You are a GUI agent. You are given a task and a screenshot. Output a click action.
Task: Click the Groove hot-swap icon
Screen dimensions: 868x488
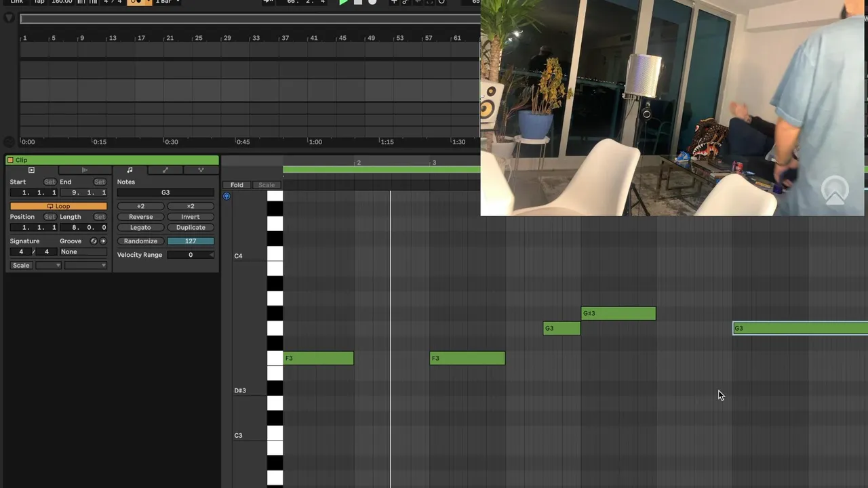94,241
